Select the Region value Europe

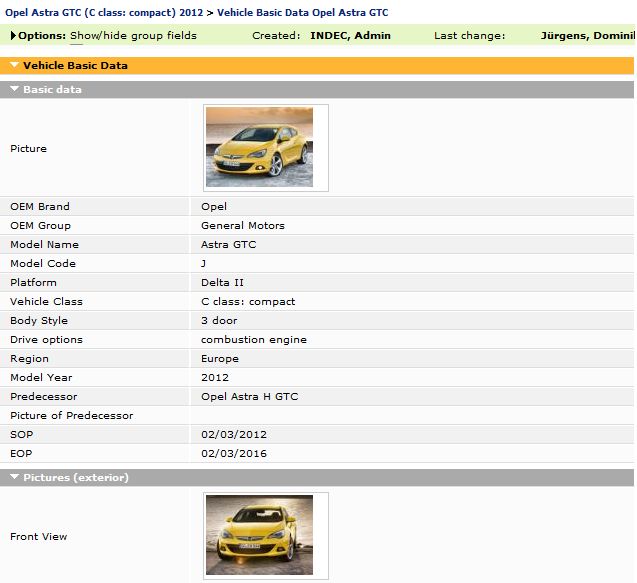[x=220, y=359]
